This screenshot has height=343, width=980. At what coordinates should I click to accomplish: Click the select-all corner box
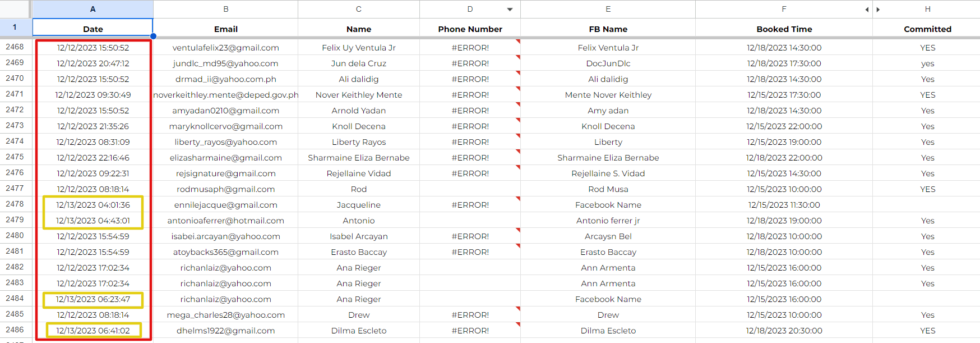click(15, 9)
